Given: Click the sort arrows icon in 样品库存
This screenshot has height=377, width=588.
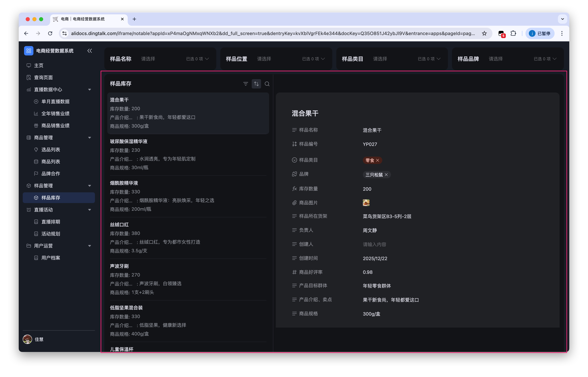Looking at the screenshot, I should 256,84.
